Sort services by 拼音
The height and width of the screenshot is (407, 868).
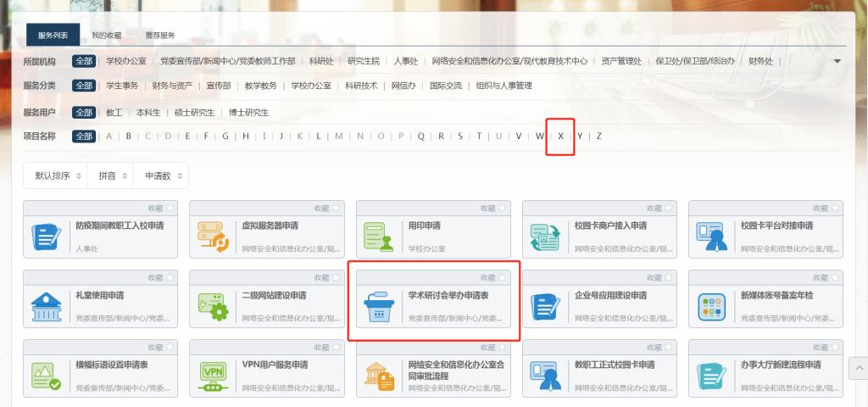(111, 176)
